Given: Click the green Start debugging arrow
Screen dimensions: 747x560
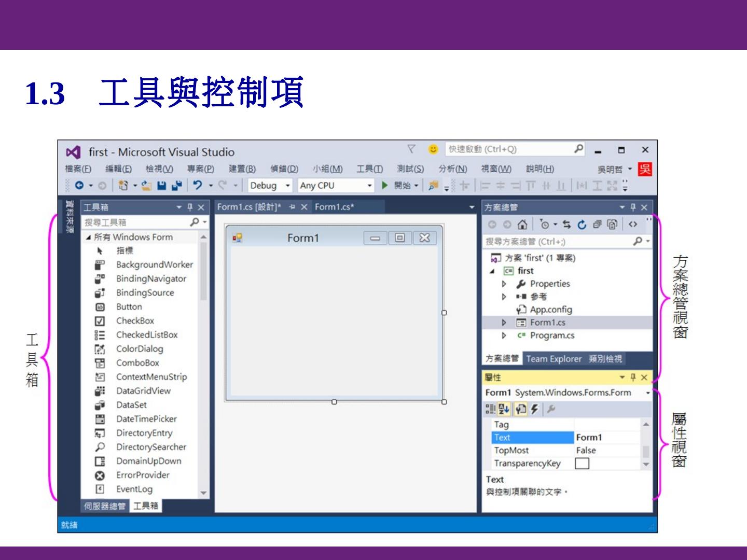Looking at the screenshot, I should point(385,185).
